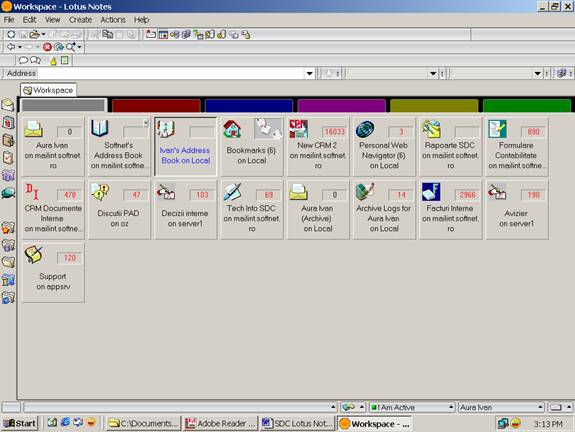This screenshot has width=575, height=432.
Task: Open the File menu
Action: 9,20
